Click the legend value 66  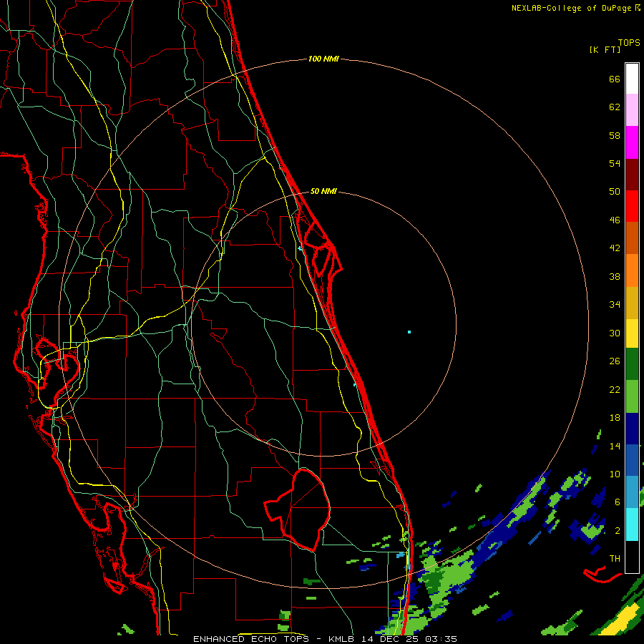[x=615, y=79]
